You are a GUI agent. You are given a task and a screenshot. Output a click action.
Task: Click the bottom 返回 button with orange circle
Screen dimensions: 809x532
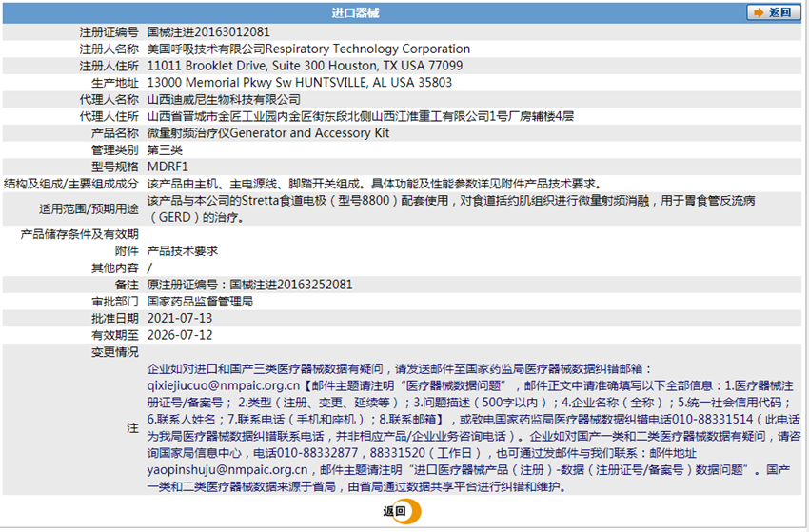point(402,511)
